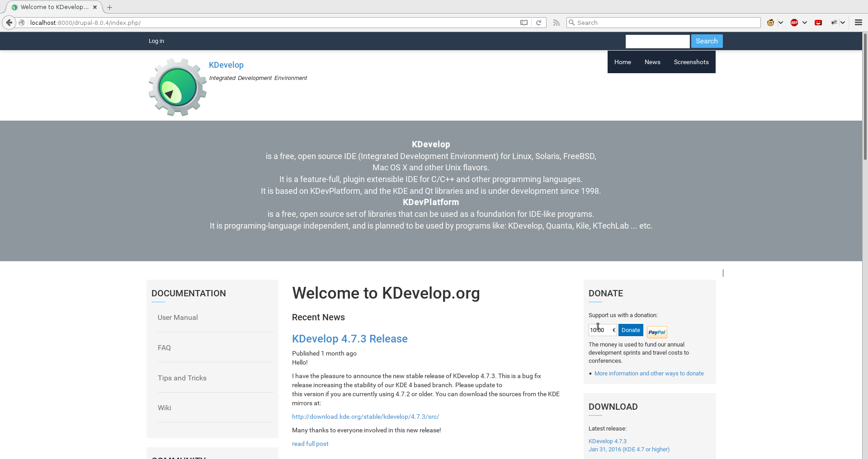
Task: Click the RSS feed subscribe icon
Action: click(x=557, y=23)
